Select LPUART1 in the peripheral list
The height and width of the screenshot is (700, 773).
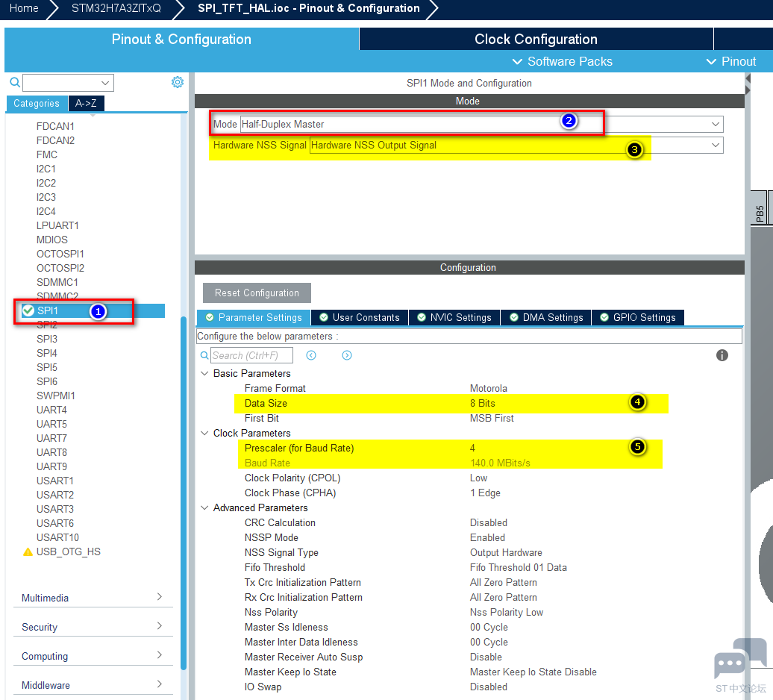pos(57,225)
